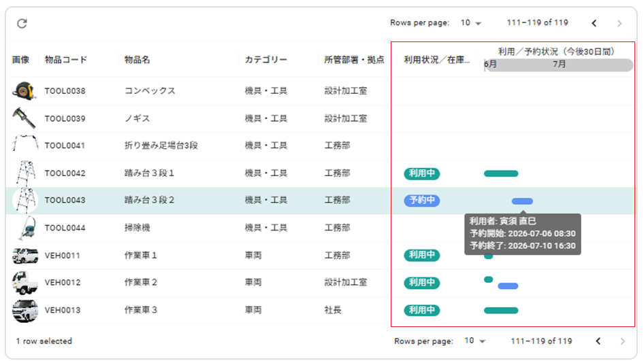
Task: Click item name 作業車１
Action: [x=141, y=255]
